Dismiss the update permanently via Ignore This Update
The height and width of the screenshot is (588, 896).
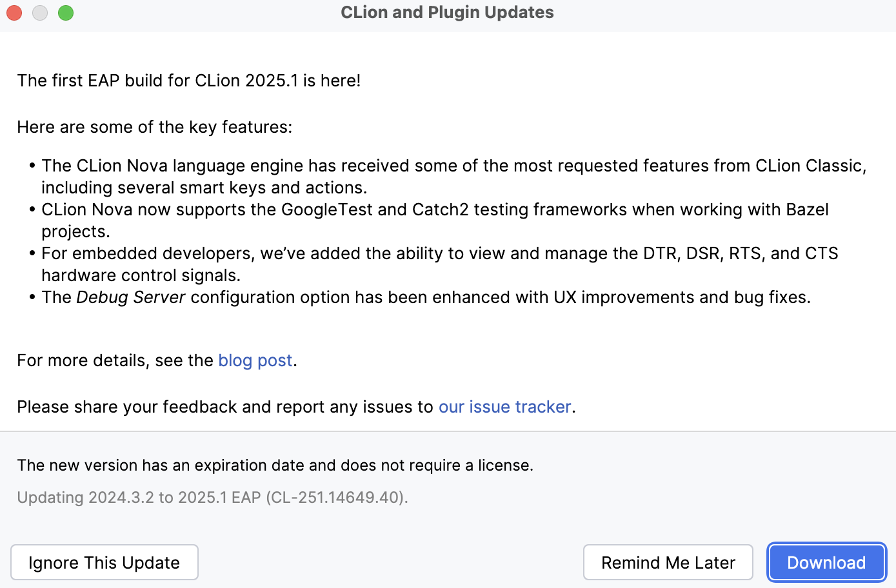point(104,562)
